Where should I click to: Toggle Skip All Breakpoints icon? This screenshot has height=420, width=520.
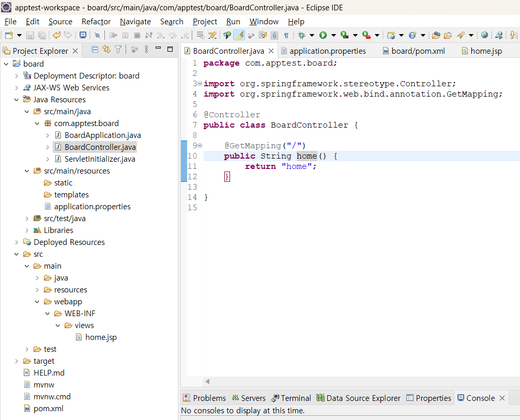97,35
